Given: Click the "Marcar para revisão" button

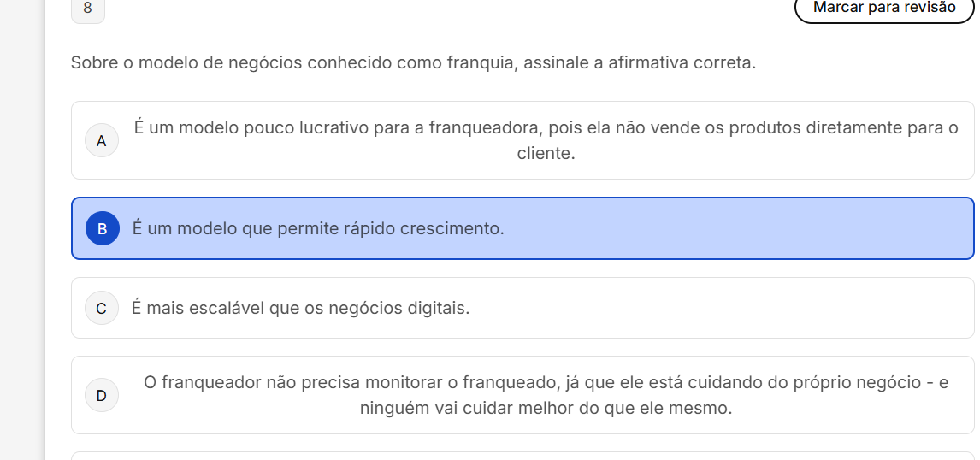Looking at the screenshot, I should 884,8.
